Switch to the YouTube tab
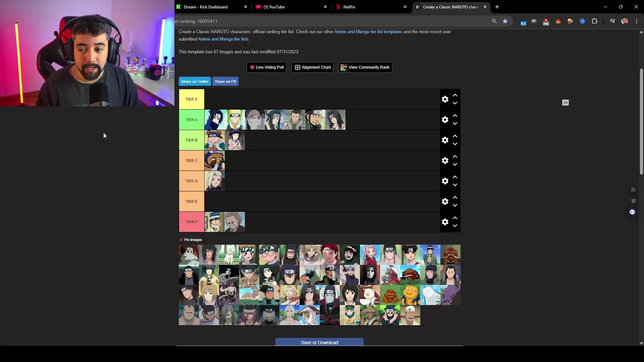 pos(291,7)
